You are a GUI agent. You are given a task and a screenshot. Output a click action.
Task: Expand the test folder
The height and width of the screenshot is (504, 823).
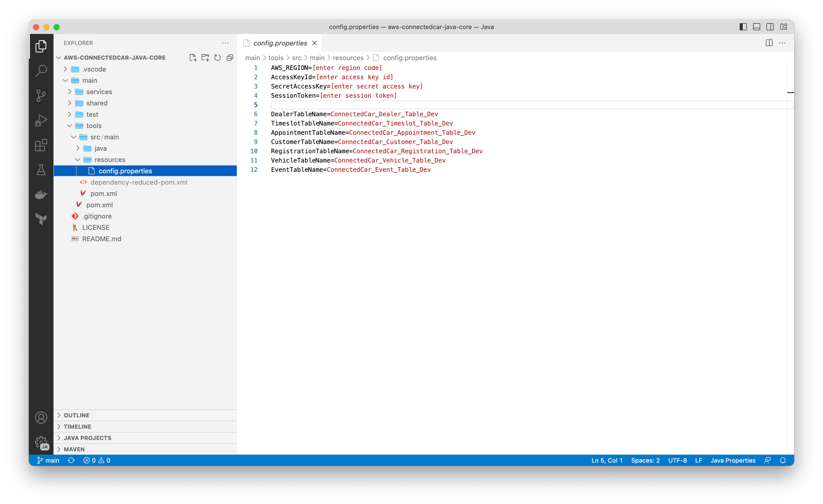145,114
